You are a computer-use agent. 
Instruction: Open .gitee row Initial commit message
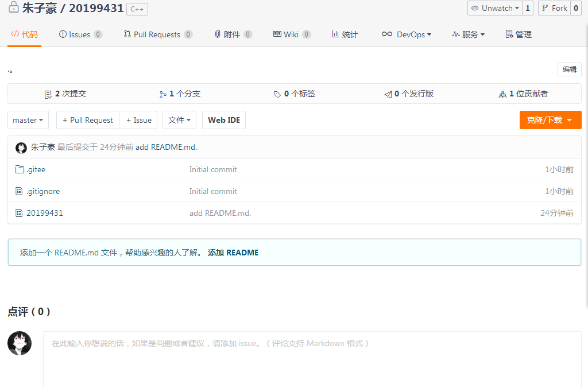(x=213, y=169)
